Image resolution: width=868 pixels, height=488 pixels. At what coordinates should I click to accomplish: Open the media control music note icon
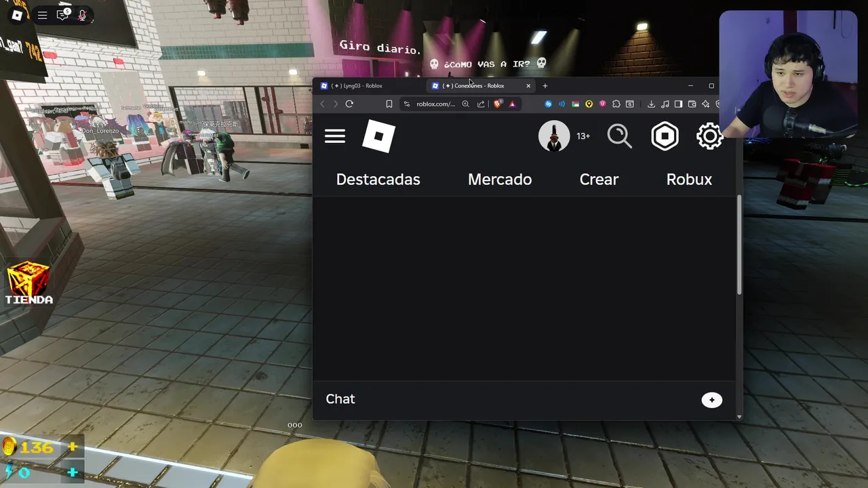click(665, 104)
